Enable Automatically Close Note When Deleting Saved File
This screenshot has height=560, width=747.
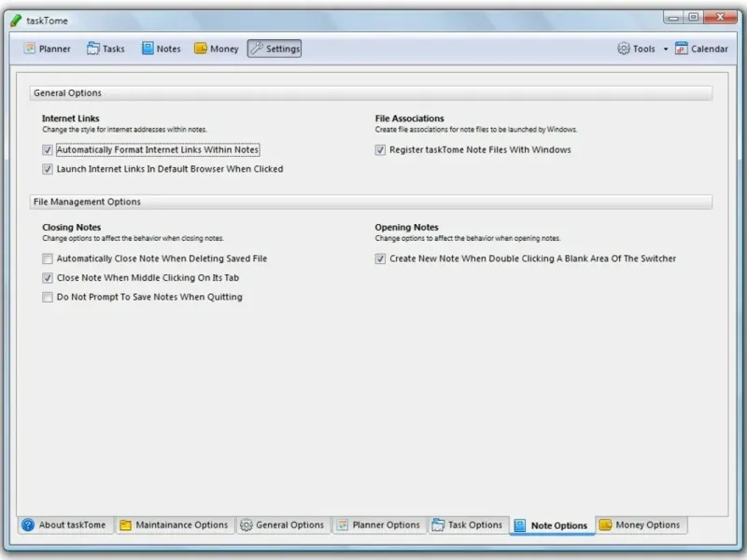click(48, 259)
